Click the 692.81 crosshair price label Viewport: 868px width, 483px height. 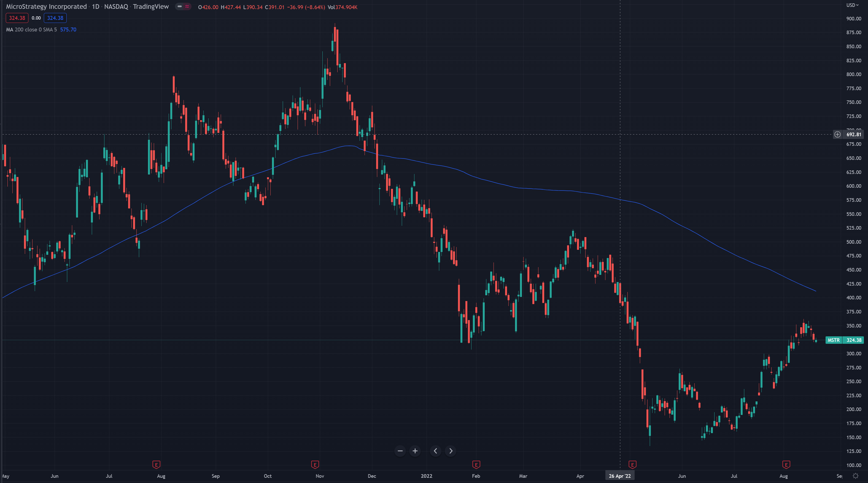click(x=854, y=135)
